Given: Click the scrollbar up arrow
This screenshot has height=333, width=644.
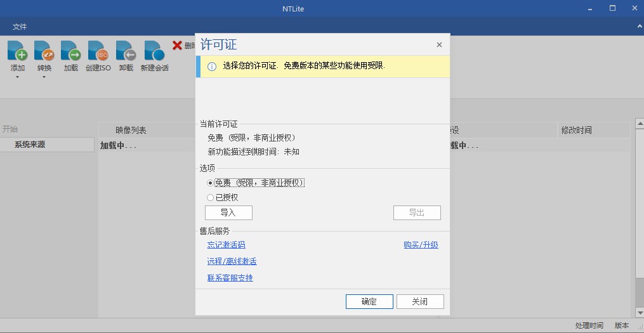Looking at the screenshot, I should [x=640, y=123].
